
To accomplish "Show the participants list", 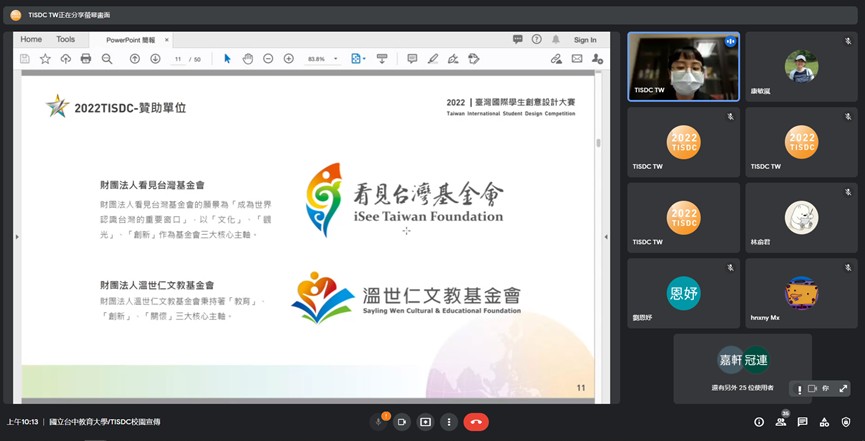I will 781,422.
